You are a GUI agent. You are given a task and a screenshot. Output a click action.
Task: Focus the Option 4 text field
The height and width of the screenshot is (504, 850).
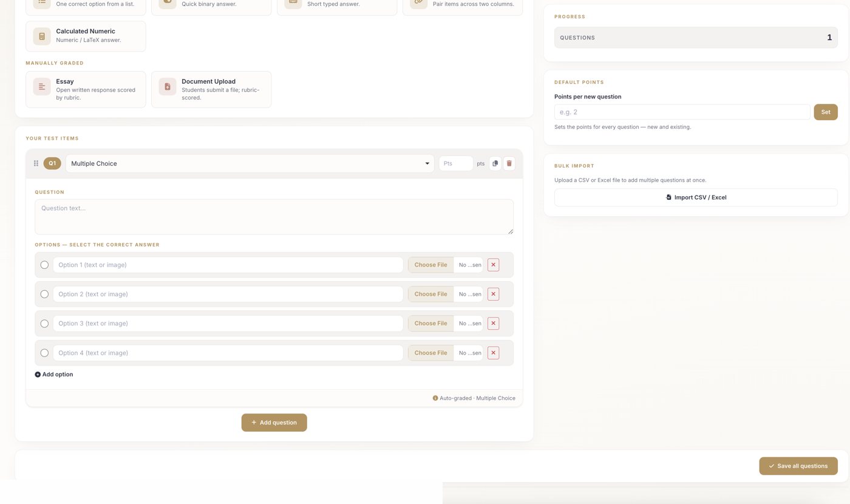(x=228, y=353)
